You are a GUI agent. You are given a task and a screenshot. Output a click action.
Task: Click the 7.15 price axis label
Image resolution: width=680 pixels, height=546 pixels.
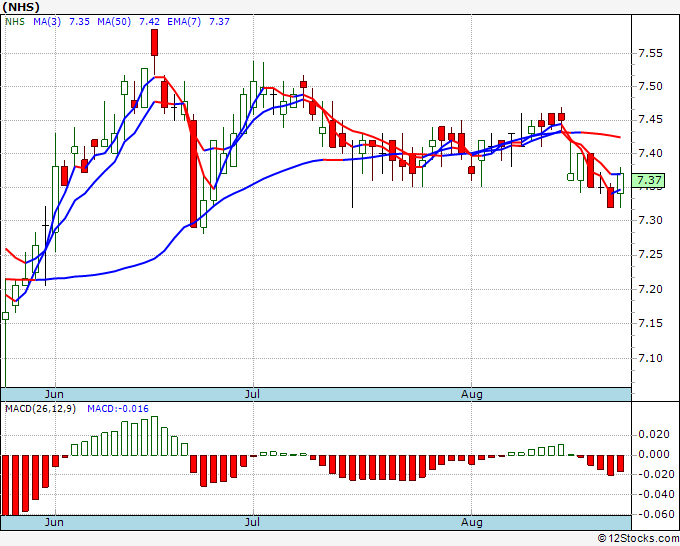tap(651, 323)
